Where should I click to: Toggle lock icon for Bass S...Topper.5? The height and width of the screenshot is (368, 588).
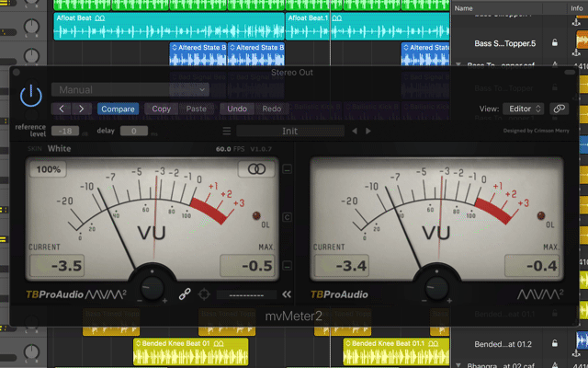coord(555,43)
